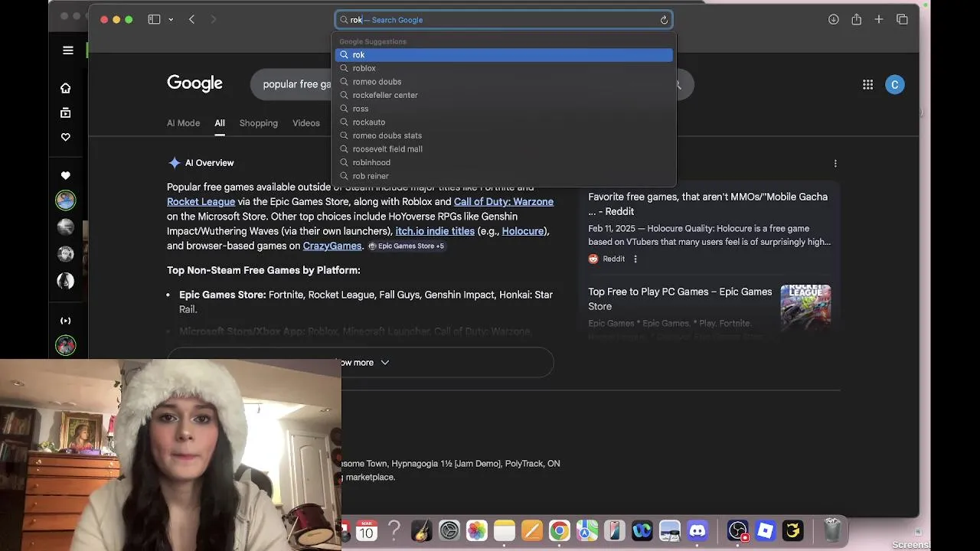Open the Reddit result's three-dot options
This screenshot has height=551, width=980.
click(635, 259)
